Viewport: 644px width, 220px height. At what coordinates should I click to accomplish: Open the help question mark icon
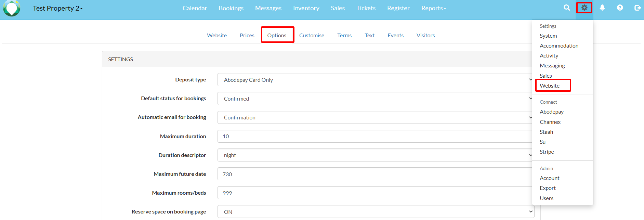pos(620,8)
